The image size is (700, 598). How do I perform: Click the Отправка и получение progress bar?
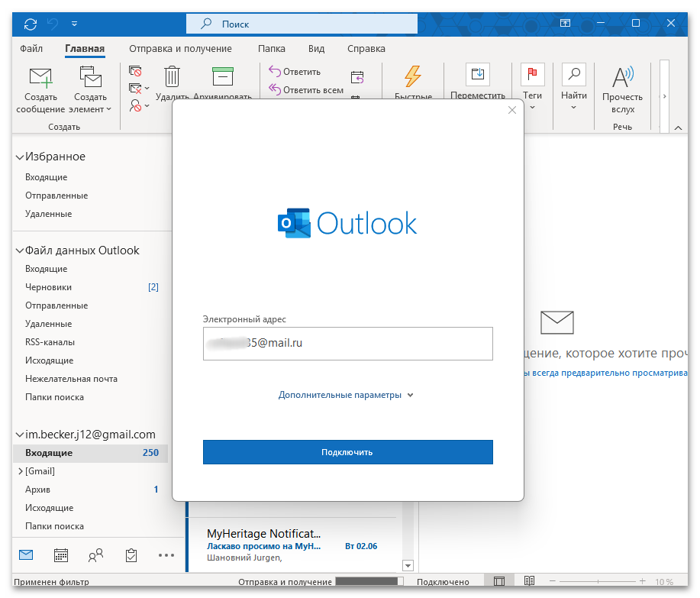click(x=369, y=581)
